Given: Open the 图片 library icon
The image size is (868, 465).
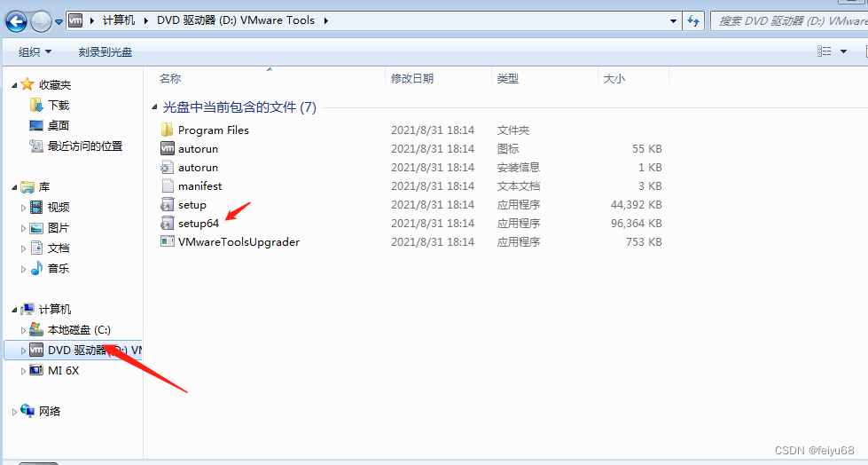Looking at the screenshot, I should click(36, 228).
